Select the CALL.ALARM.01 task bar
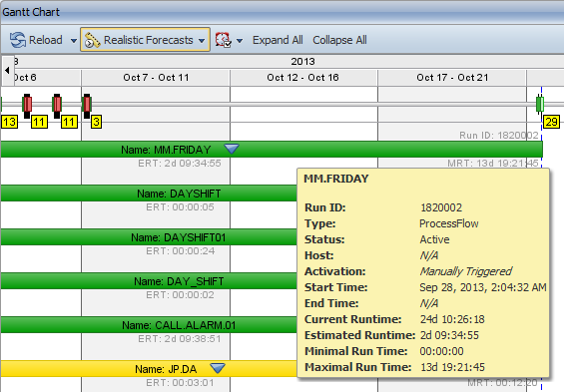This screenshot has height=392, width=564. (x=149, y=325)
